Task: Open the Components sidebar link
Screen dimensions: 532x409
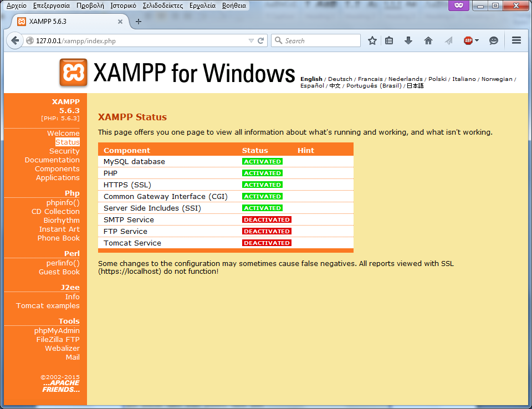Action: [57, 168]
